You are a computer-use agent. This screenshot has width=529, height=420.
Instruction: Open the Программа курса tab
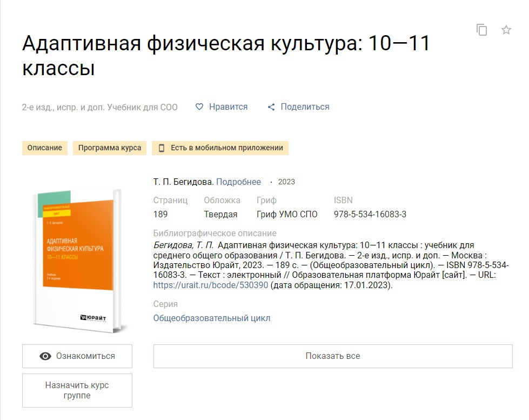pos(110,148)
